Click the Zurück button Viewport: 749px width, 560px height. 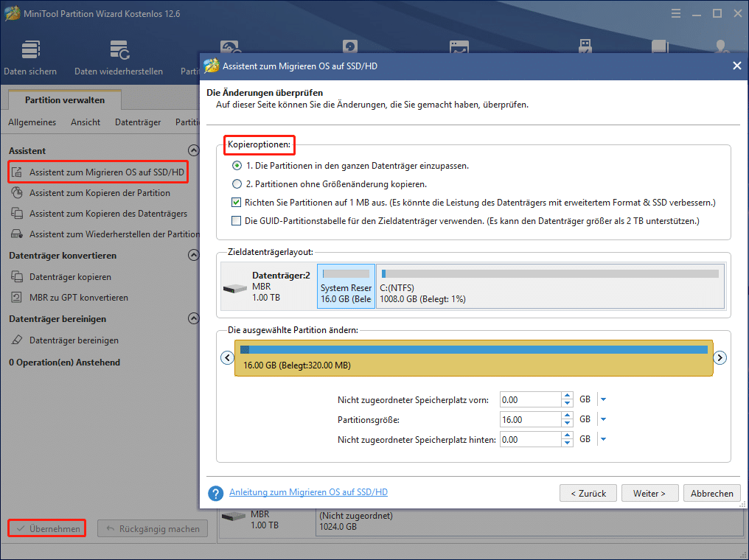click(x=588, y=493)
